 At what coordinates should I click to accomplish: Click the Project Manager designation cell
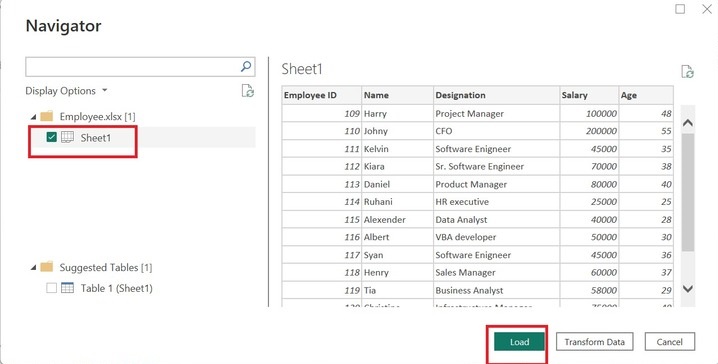[496, 114]
